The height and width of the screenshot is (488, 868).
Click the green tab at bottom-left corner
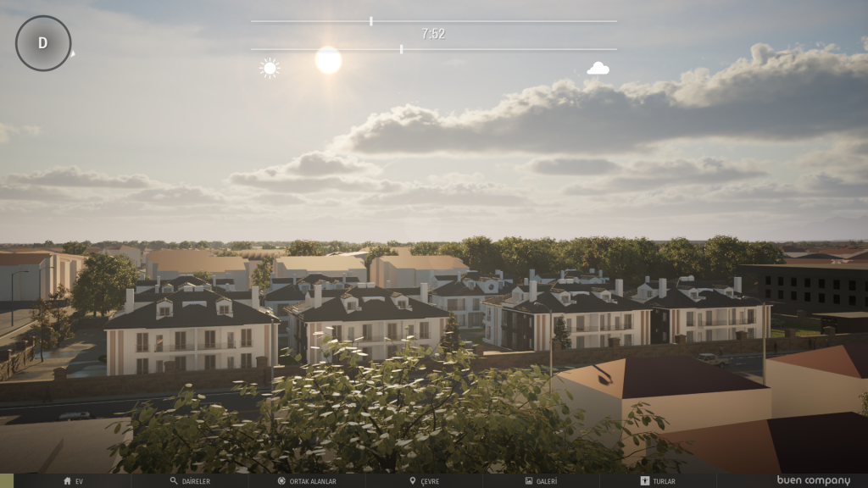tap(6, 480)
